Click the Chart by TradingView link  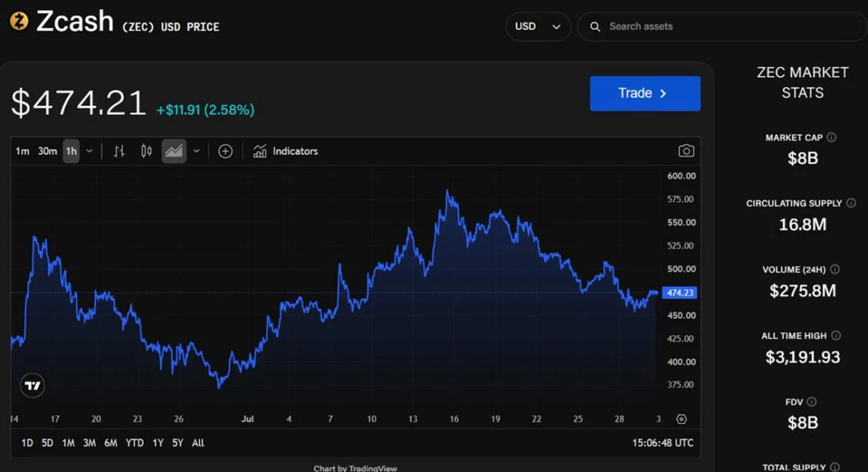pos(356,468)
